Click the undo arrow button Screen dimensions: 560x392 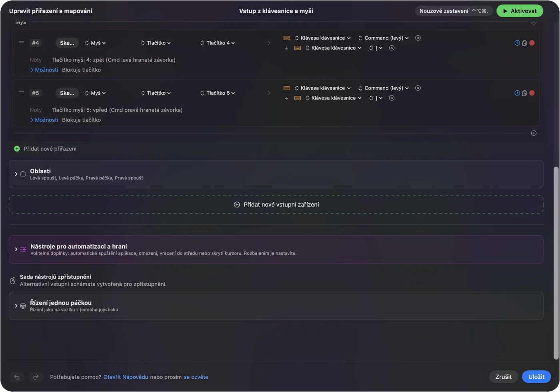click(17, 377)
